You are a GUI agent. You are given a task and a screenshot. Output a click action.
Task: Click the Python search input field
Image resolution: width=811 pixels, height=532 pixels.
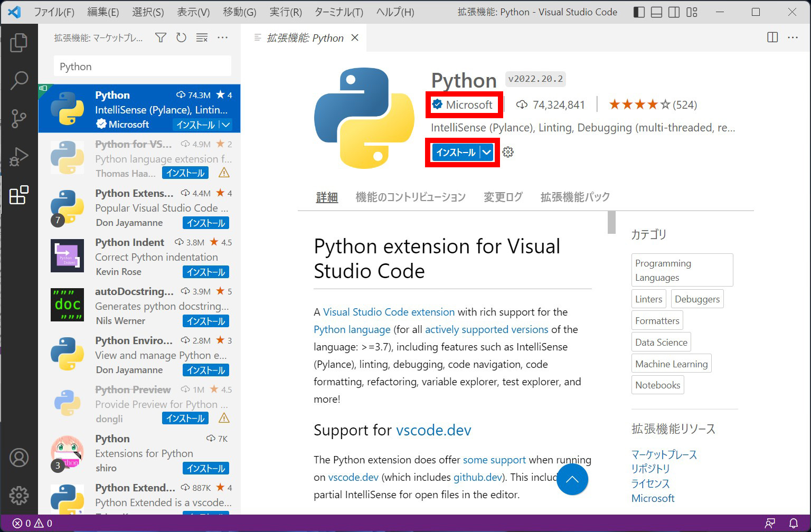point(142,66)
